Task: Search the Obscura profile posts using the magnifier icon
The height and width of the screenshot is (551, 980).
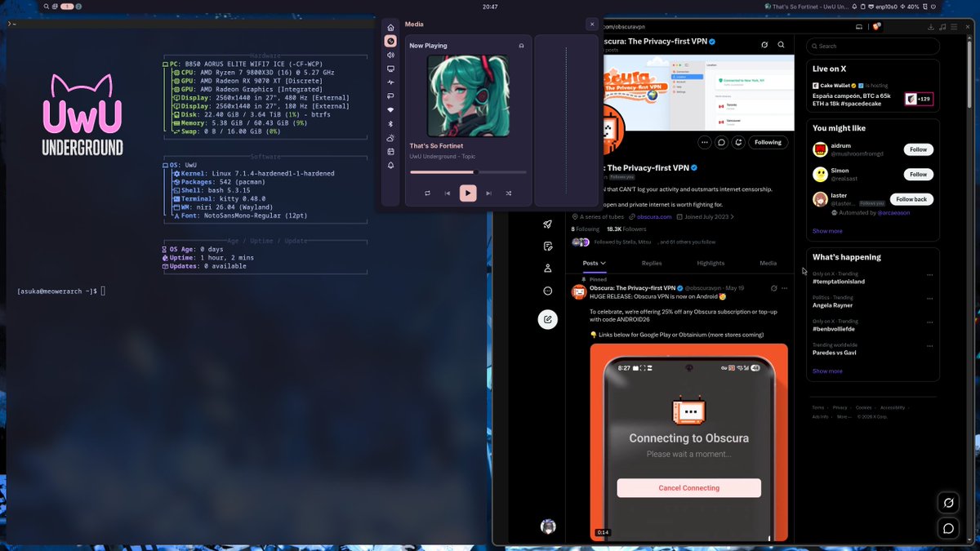Action: point(782,45)
